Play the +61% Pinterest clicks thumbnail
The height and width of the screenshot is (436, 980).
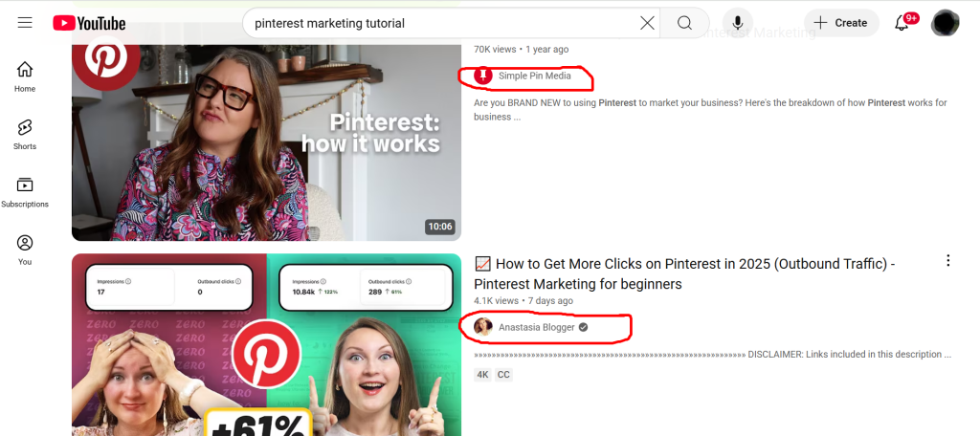(266, 344)
